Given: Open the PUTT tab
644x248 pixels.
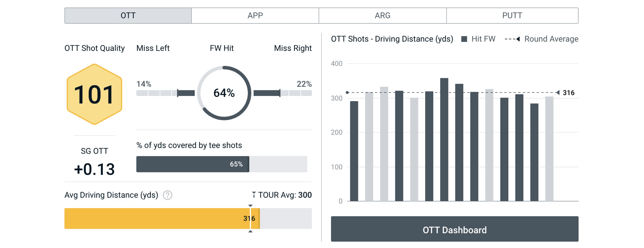Looking at the screenshot, I should click(512, 15).
